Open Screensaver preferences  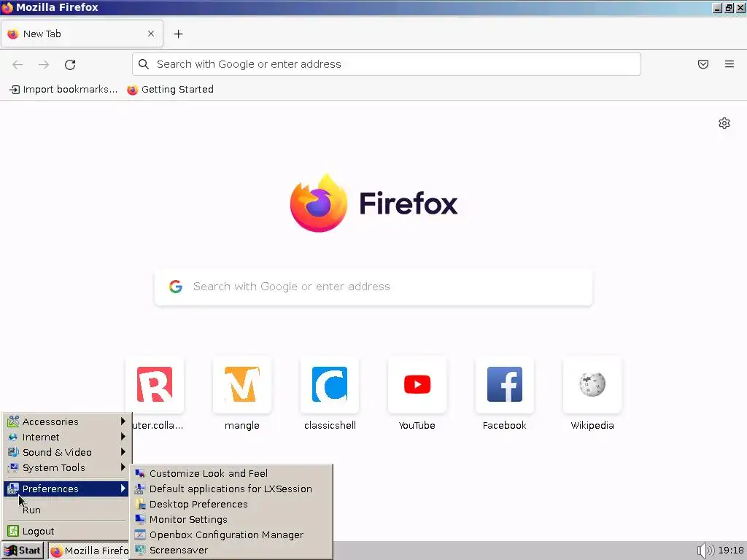tap(231, 550)
